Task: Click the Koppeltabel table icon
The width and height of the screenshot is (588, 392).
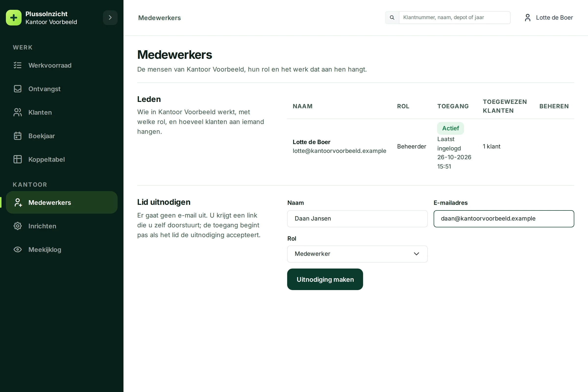Action: point(17,159)
